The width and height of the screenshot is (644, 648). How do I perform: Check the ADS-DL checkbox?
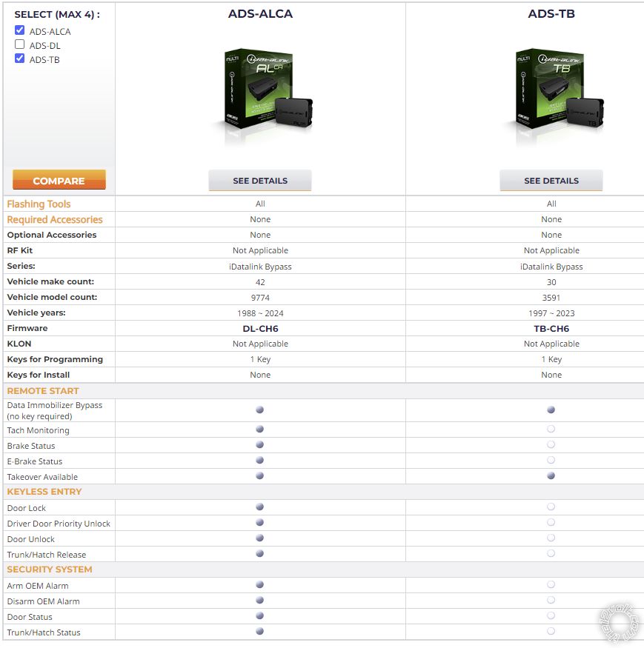(x=19, y=44)
